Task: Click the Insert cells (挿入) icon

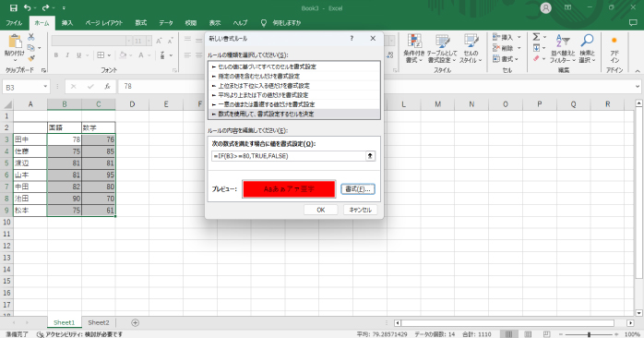Action: click(496, 37)
